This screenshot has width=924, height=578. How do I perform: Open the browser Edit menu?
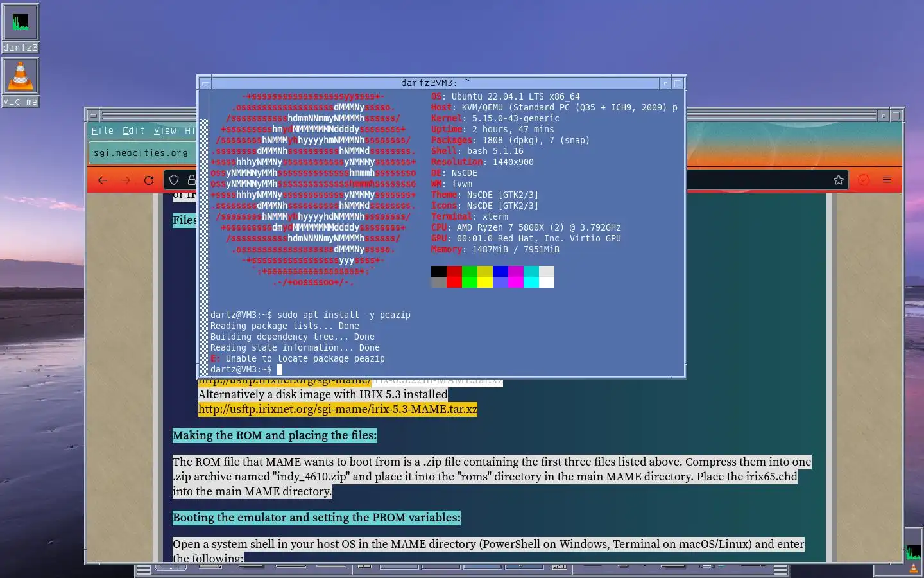coord(133,130)
